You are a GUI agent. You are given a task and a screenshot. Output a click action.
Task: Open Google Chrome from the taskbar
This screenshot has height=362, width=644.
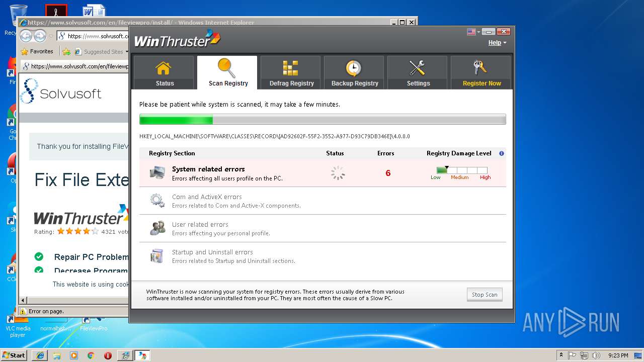click(x=91, y=355)
